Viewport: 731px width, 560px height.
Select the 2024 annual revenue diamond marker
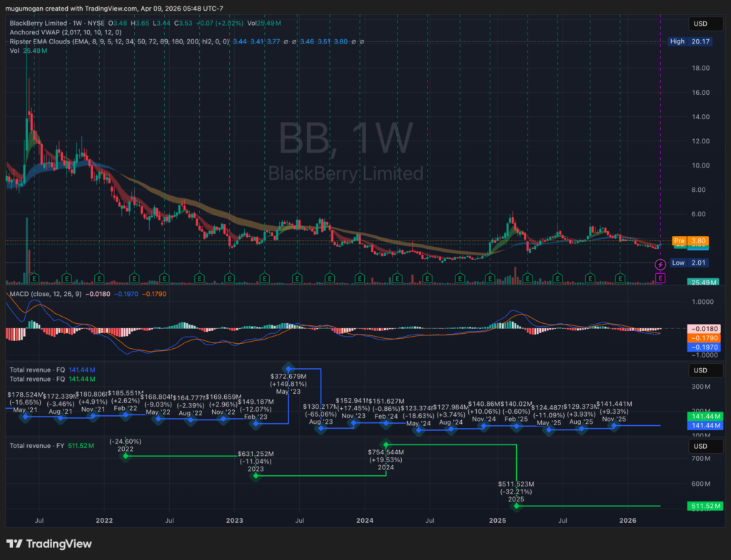[386, 444]
